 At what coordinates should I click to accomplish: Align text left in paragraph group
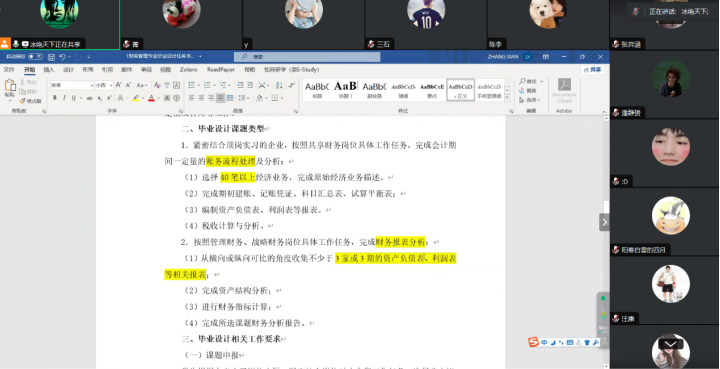pyautogui.click(x=191, y=98)
